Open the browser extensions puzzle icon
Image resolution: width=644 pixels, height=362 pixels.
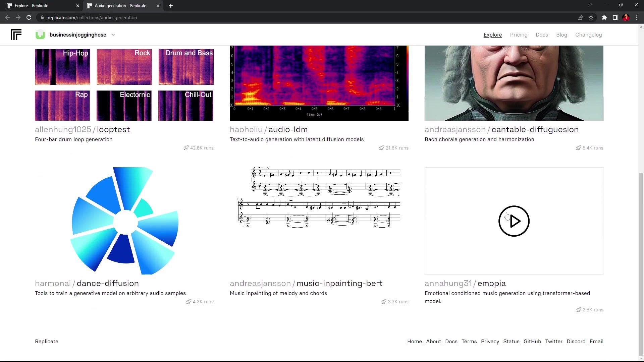tap(604, 17)
